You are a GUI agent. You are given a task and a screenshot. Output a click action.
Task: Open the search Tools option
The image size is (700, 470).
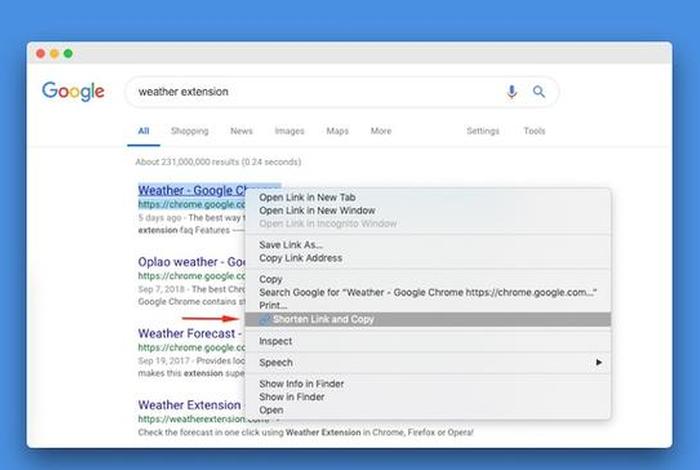(x=534, y=131)
